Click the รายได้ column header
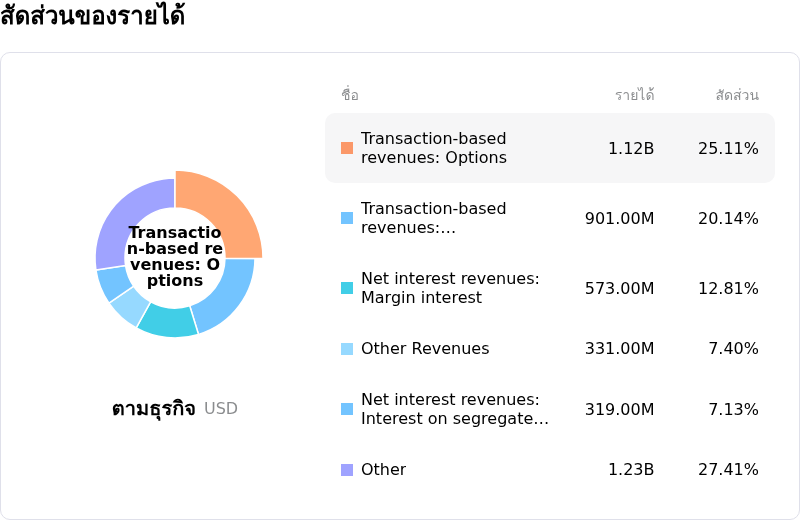Image resolution: width=800 pixels, height=520 pixels. 635,94
